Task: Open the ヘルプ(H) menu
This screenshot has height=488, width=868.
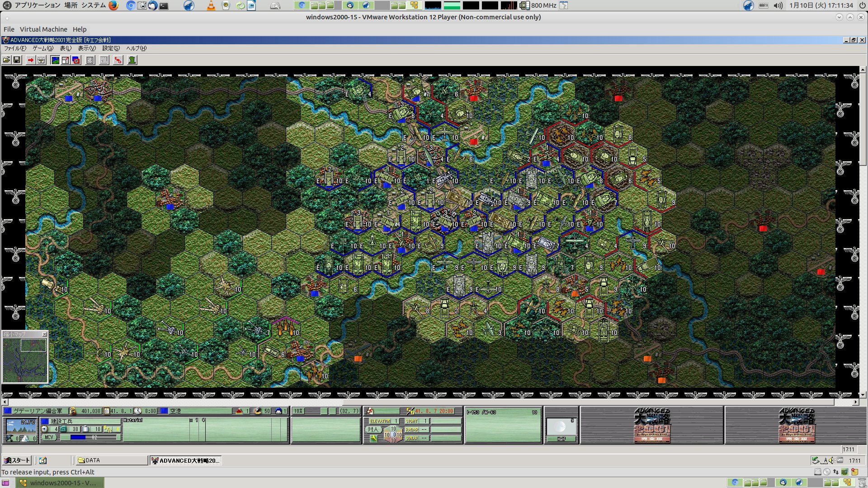Action: [136, 48]
